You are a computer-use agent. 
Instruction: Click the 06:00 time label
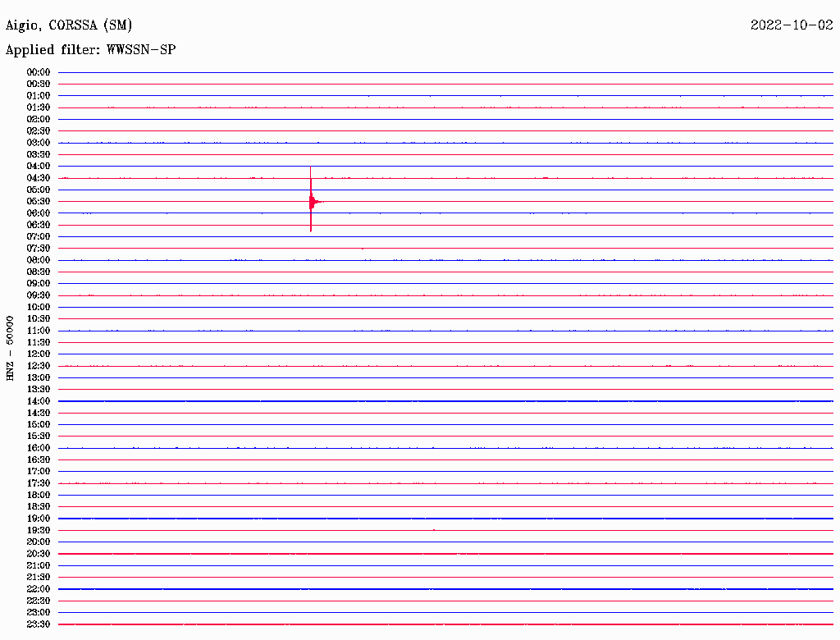pos(39,213)
